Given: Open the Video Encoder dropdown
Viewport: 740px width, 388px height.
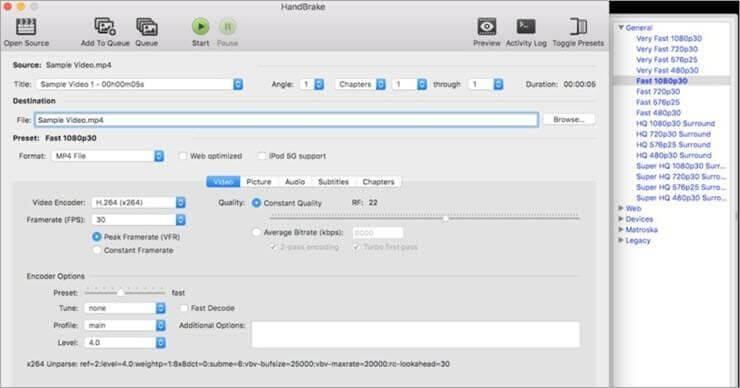Looking at the screenshot, I should pyautogui.click(x=138, y=202).
